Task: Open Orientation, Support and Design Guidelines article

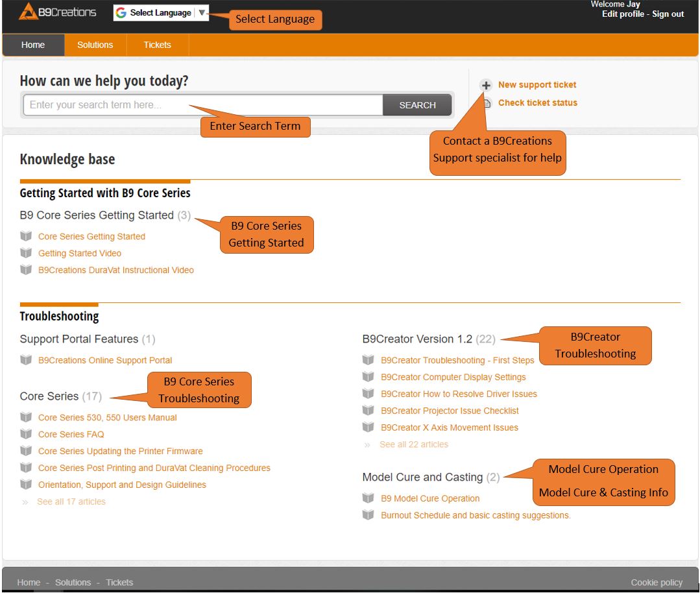Action: [122, 485]
